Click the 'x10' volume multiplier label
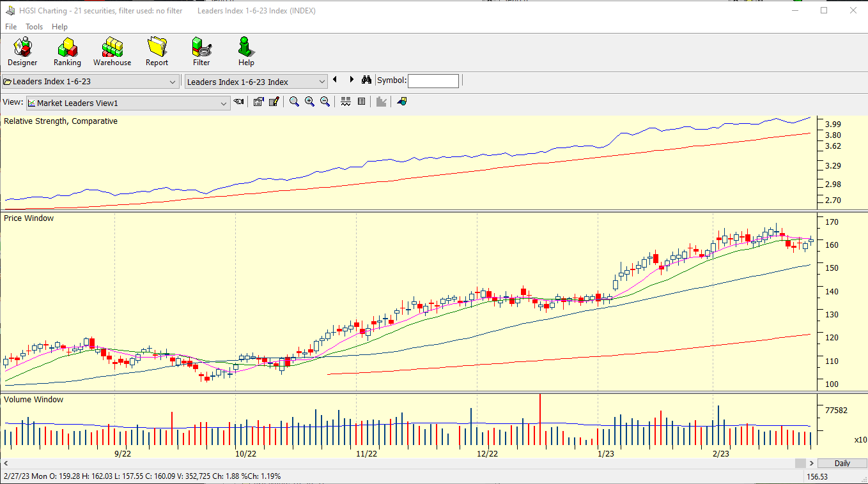Viewport: 868px width, 484px height. tap(860, 440)
